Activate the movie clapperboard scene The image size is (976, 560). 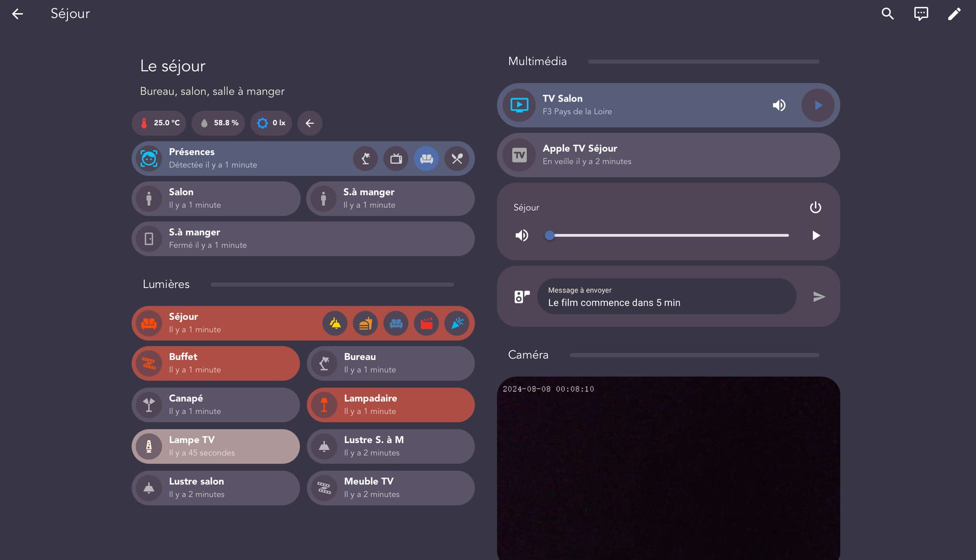[x=426, y=323]
